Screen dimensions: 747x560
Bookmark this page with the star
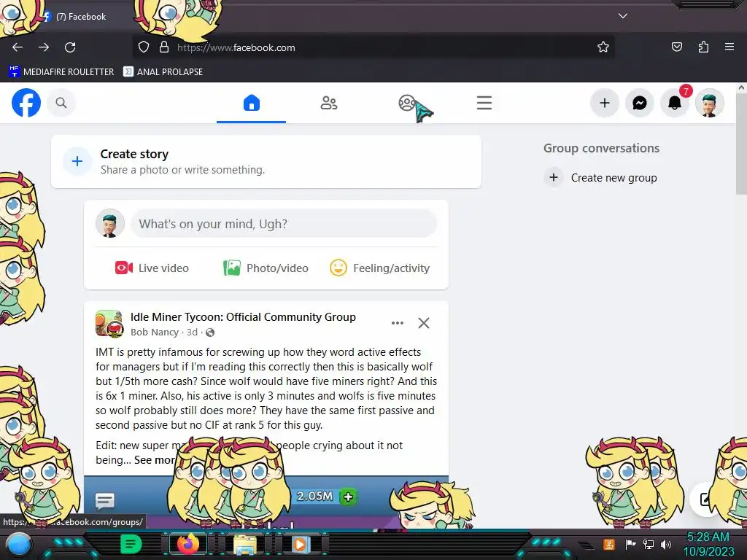[x=603, y=47]
